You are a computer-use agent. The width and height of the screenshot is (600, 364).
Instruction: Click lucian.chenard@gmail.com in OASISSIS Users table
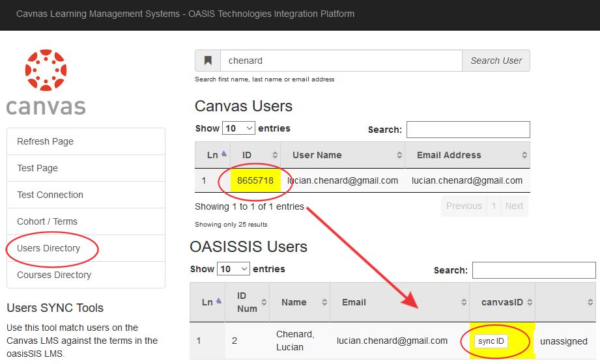[x=392, y=341]
